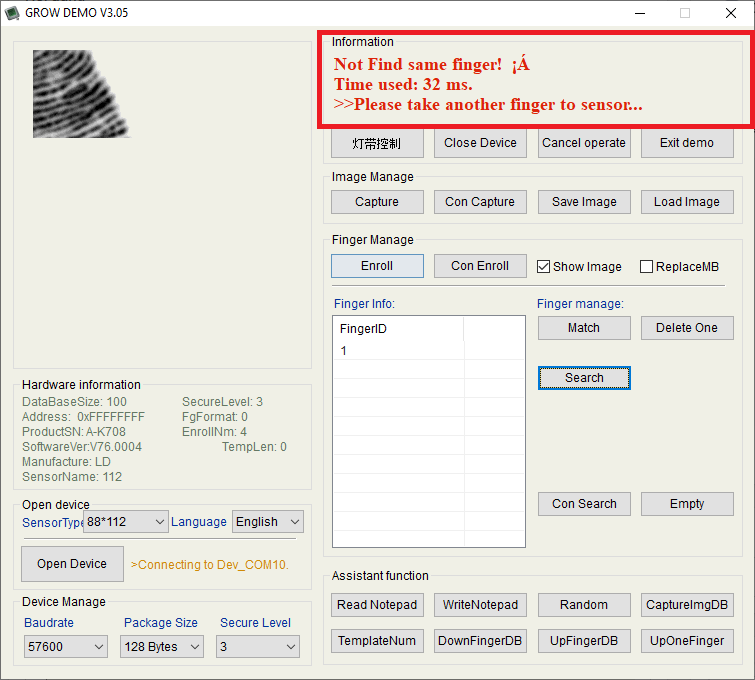Open the SensorType dropdown

126,522
